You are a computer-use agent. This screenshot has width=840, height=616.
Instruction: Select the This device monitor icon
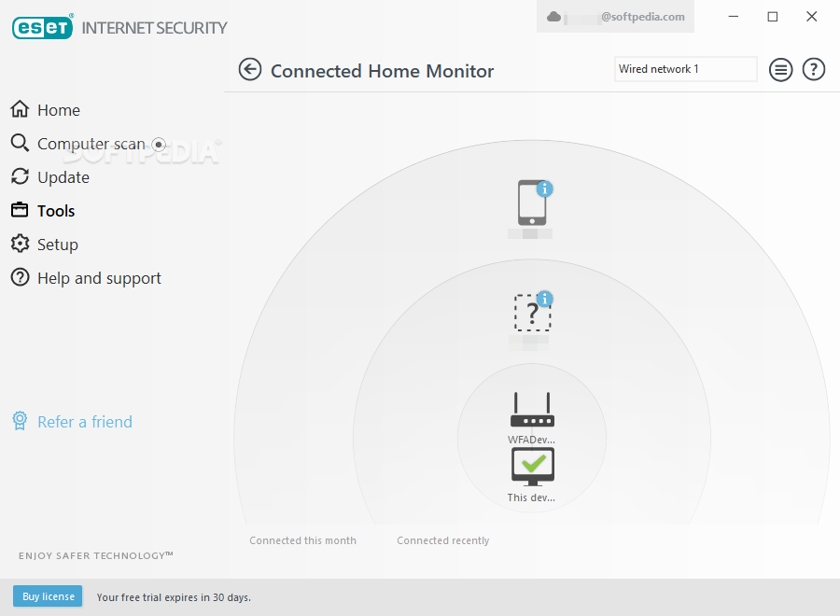[x=533, y=467]
